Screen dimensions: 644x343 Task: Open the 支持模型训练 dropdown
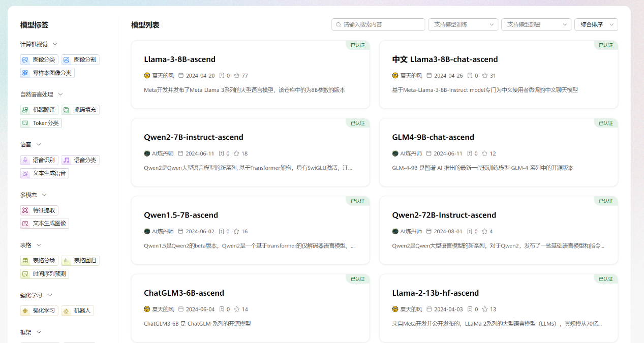point(463,24)
